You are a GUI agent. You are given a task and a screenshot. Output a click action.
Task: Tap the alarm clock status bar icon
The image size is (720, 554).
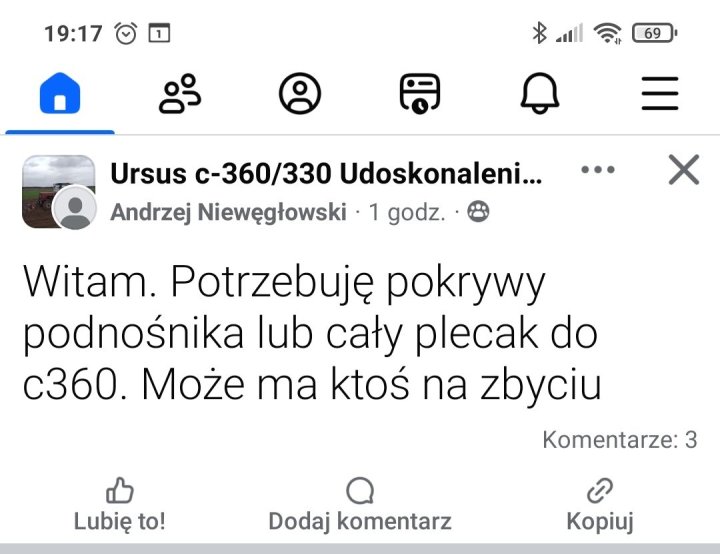coord(126,33)
